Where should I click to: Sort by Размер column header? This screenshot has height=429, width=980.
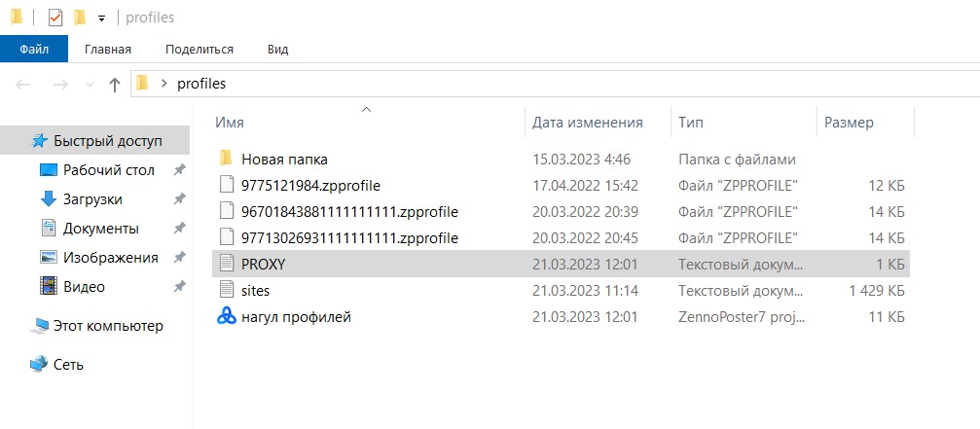pos(849,123)
